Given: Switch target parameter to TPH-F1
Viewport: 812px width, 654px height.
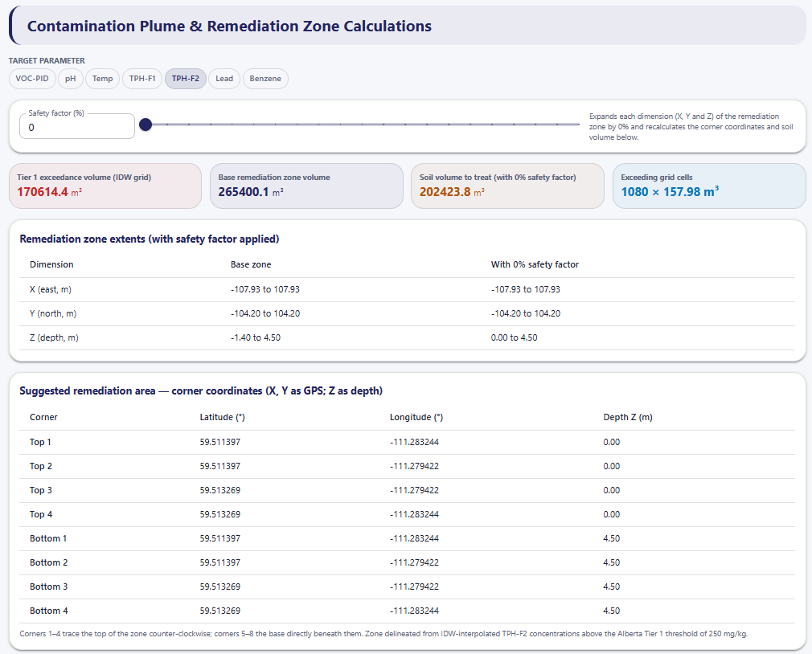Looking at the screenshot, I should [x=142, y=79].
